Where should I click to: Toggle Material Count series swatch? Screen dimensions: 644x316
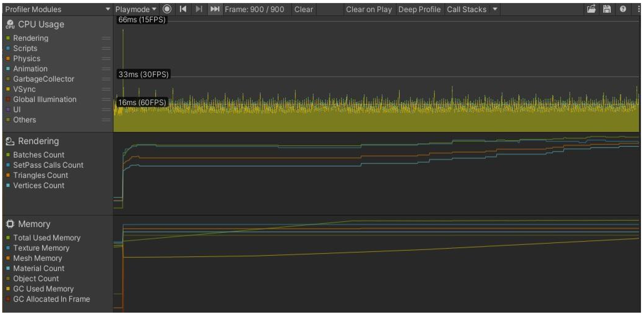click(x=8, y=268)
